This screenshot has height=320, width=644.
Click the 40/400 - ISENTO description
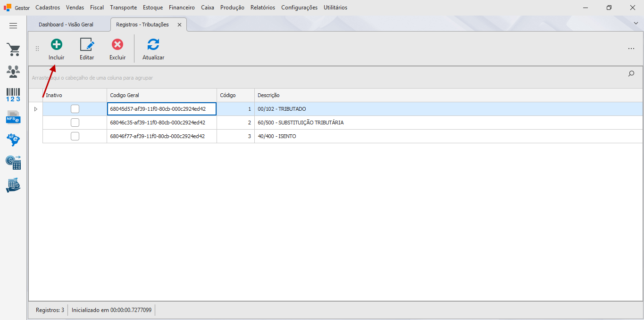[x=277, y=136]
